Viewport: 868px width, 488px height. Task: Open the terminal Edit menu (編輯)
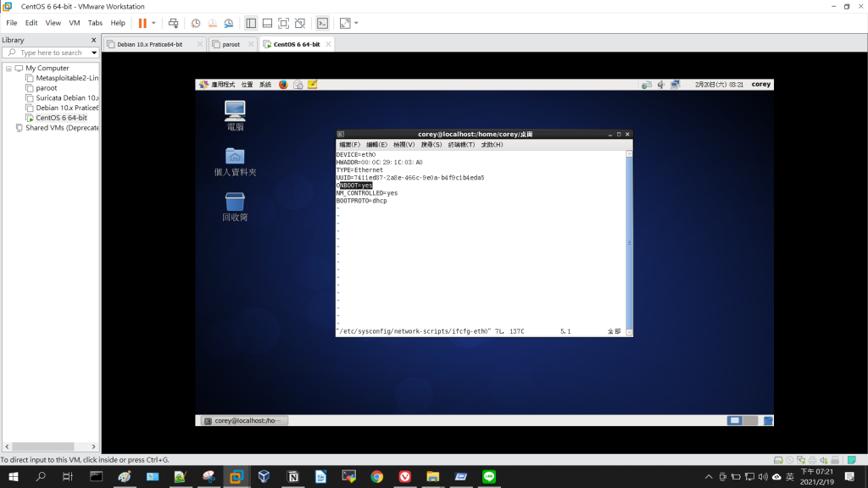376,144
